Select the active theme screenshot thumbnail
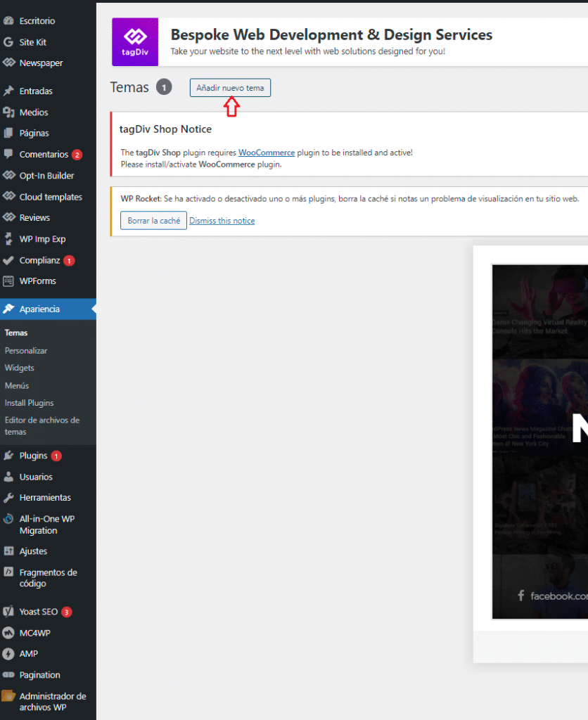The height and width of the screenshot is (720, 588). [540, 442]
